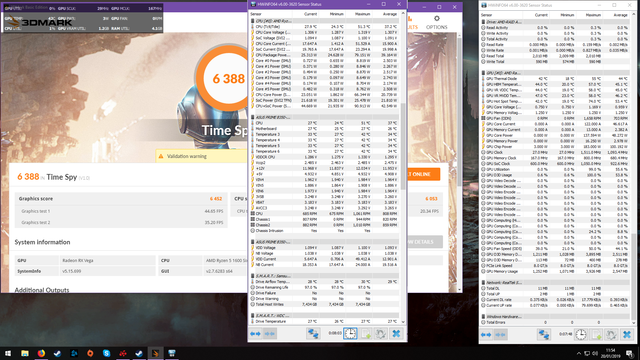Click scroll-down arrow in middle HWiNFO sensor list
This screenshot has width=640, height=360.
coord(403,322)
